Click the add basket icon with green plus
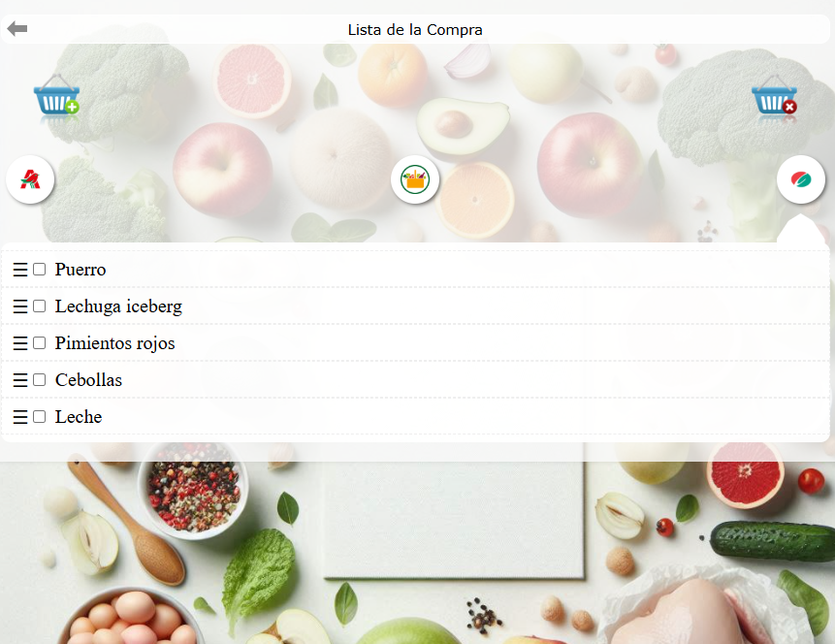Image resolution: width=835 pixels, height=644 pixels. coord(56,95)
